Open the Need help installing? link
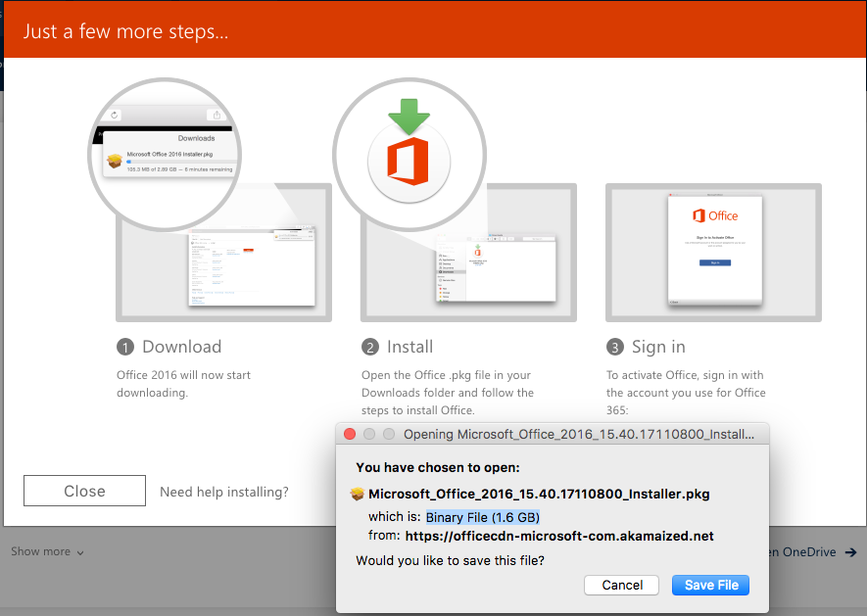Screen dimensions: 867x616 (224, 492)
